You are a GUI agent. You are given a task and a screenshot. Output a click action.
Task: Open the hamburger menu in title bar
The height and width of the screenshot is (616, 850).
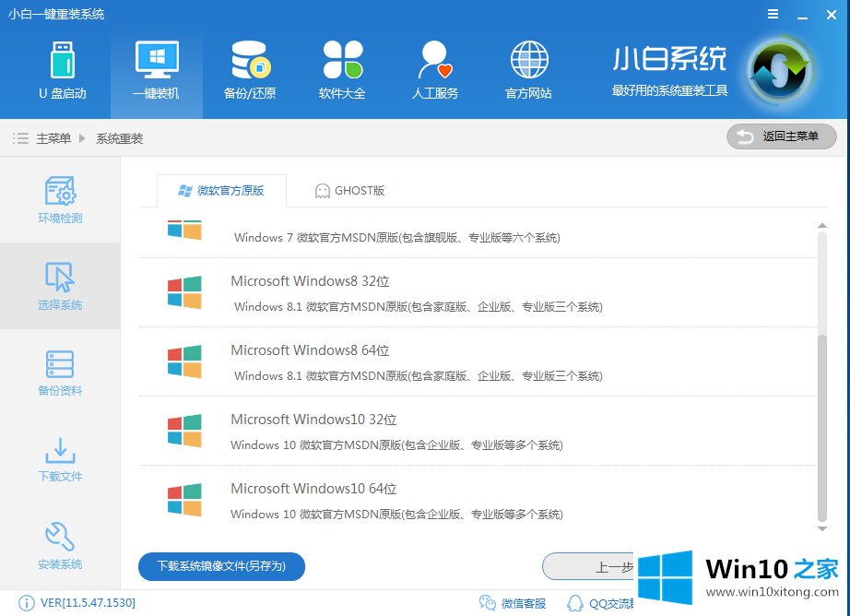tap(773, 15)
